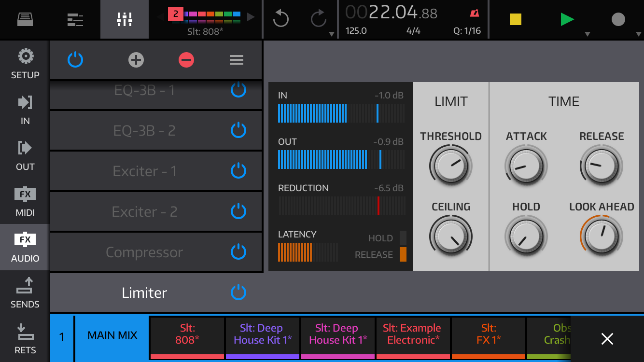Switch to the mixer view icon

pos(124,19)
